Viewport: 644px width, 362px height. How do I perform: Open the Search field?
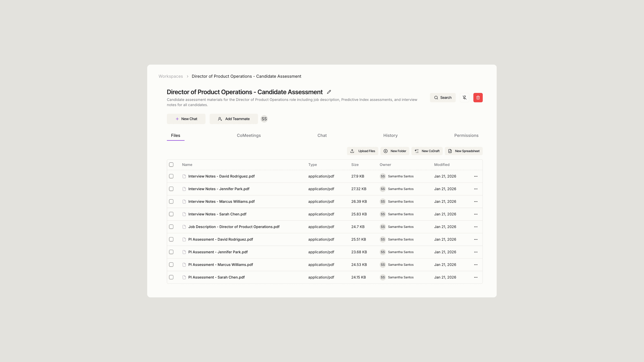(442, 98)
